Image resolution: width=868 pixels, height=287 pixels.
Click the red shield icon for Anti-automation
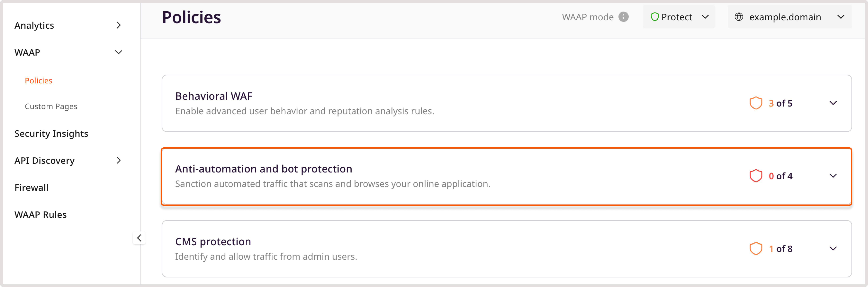coord(756,176)
